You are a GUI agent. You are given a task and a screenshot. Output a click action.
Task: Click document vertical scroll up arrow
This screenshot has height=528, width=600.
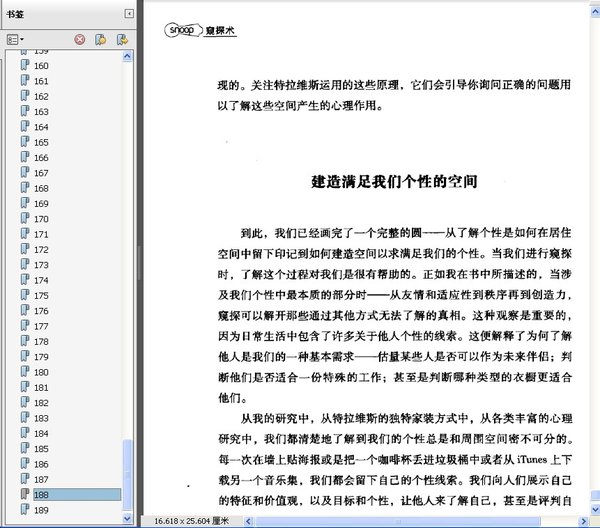[595, 13]
